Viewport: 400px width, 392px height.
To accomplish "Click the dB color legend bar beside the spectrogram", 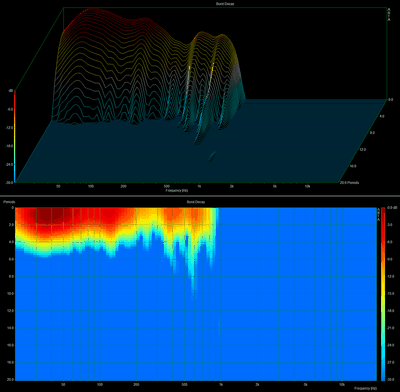I will [383, 294].
